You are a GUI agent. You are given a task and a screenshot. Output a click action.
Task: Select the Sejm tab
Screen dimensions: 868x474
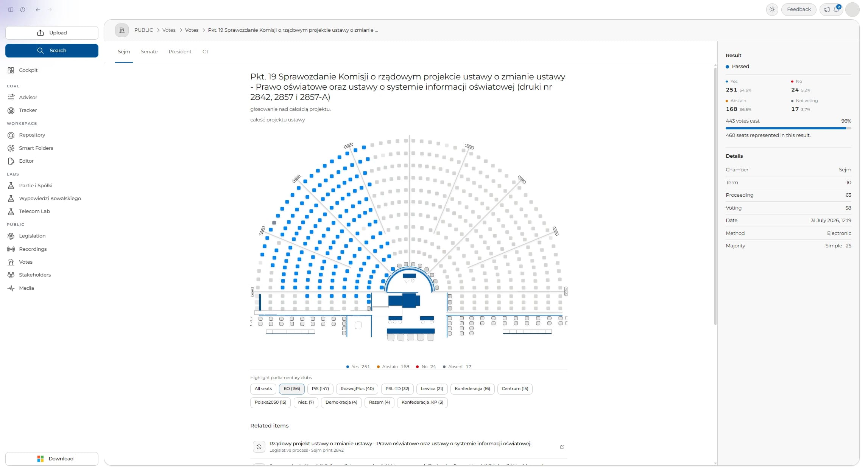[124, 52]
